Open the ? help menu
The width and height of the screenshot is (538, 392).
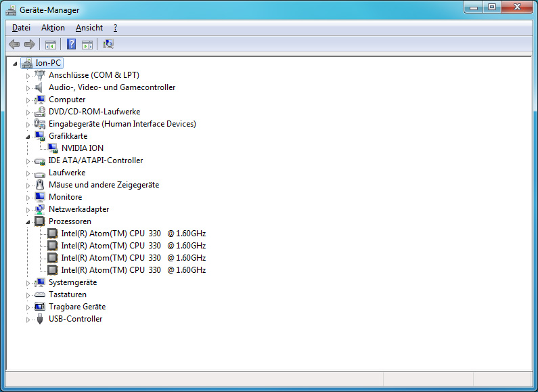tap(115, 28)
